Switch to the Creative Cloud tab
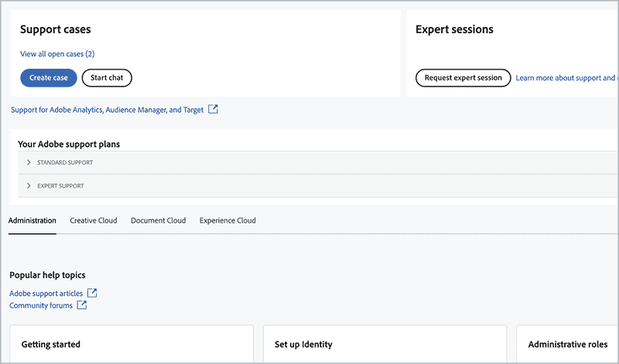The image size is (619, 364). tap(94, 220)
